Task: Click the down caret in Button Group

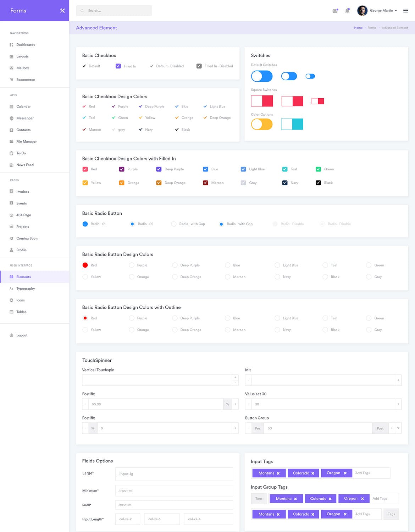Action: pos(398,428)
